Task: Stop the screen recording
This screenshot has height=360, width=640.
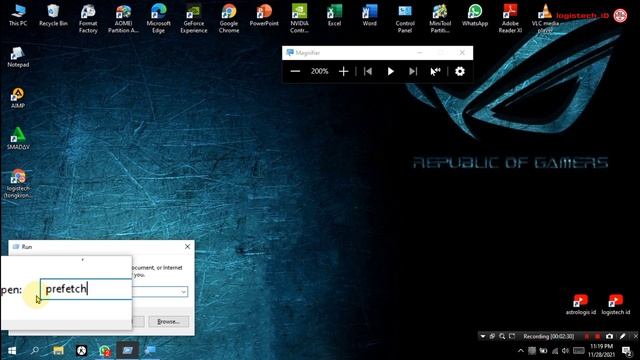Action: coord(598,336)
